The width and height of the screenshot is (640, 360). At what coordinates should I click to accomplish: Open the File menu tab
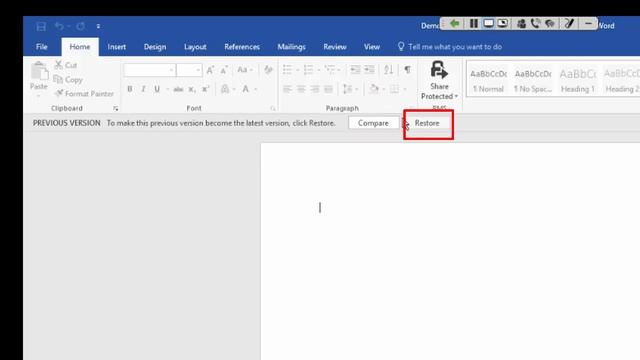[x=42, y=47]
